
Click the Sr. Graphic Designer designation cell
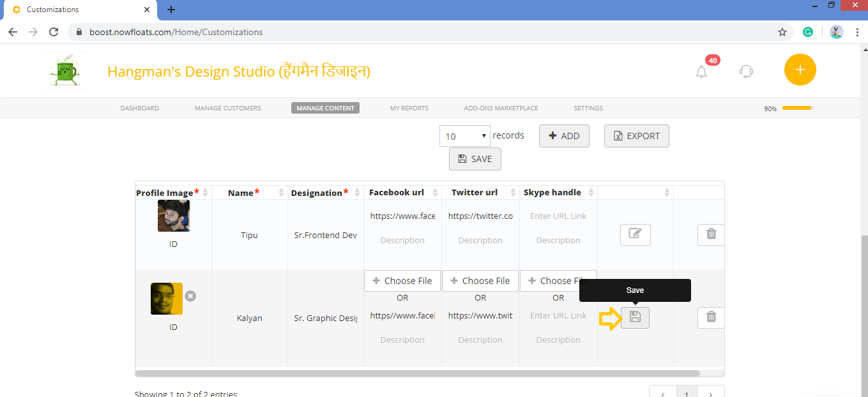pyautogui.click(x=325, y=318)
